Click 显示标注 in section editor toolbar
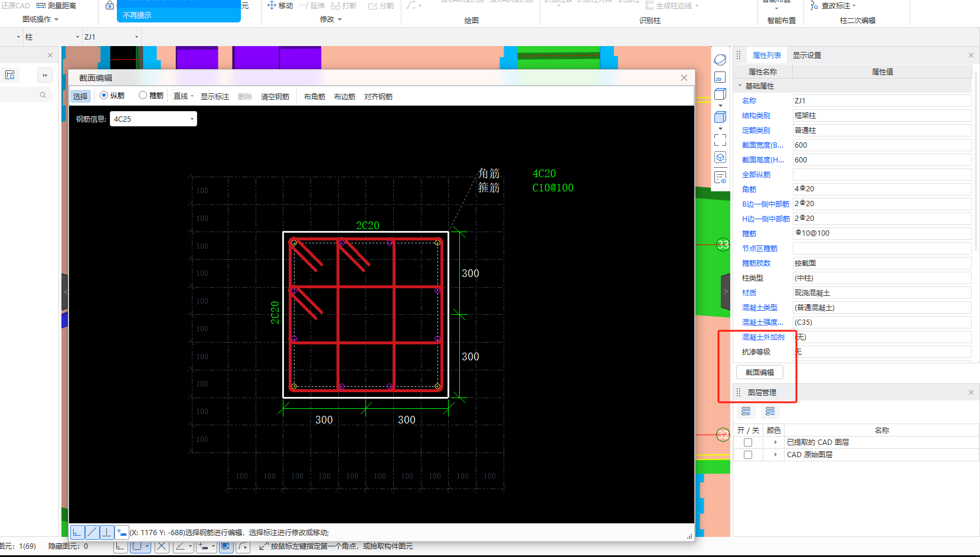 215,96
